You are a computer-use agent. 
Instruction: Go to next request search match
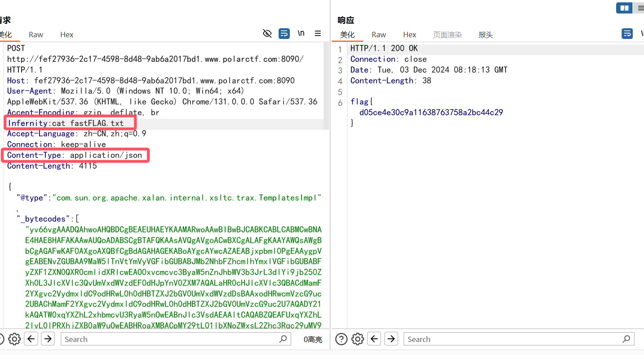(48, 339)
